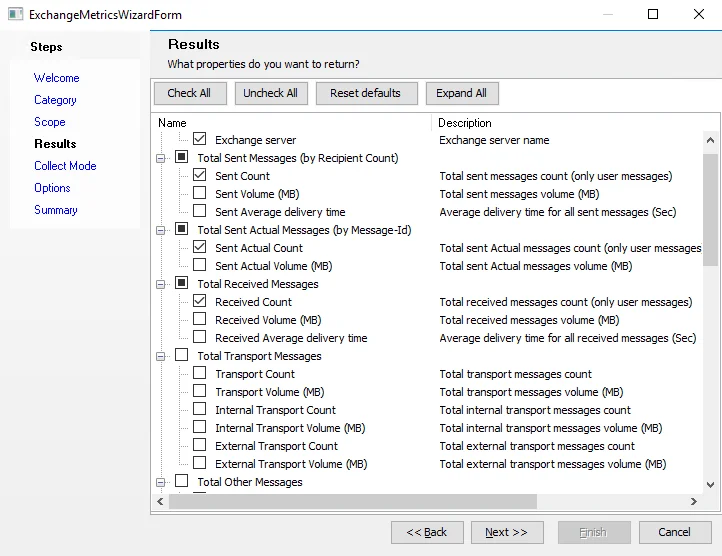The height and width of the screenshot is (556, 722).
Task: Click 'Total transport messages count' description
Action: (x=515, y=374)
